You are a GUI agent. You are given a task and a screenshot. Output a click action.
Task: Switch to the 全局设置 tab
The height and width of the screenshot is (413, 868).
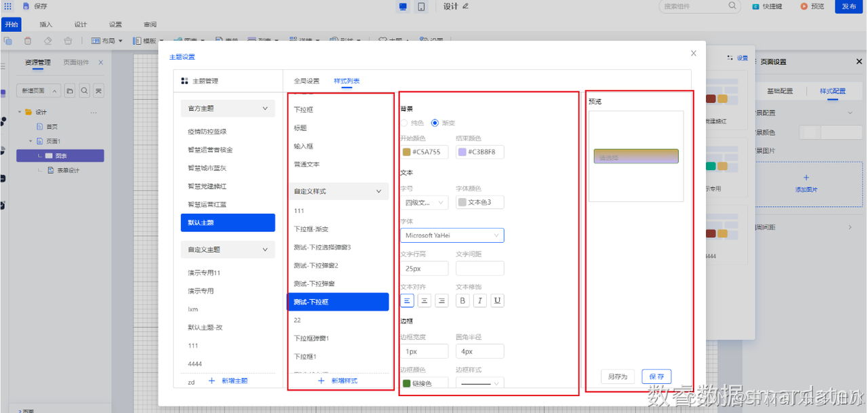point(307,81)
